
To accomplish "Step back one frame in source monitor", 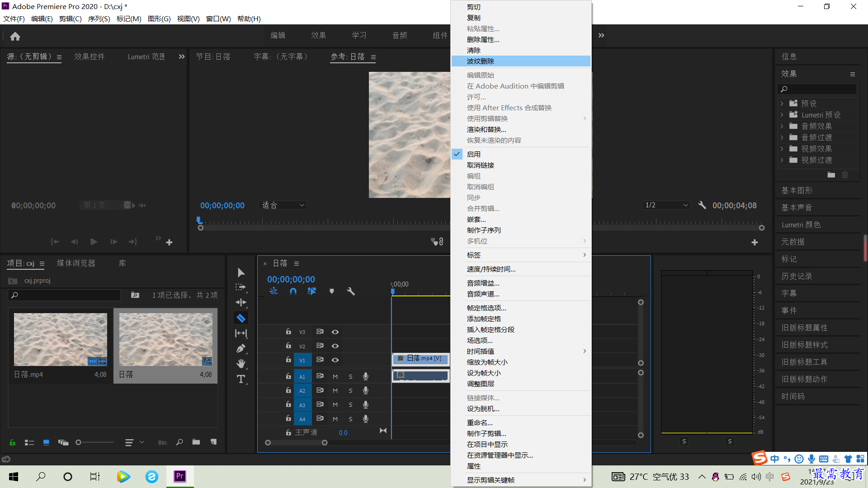I will point(74,242).
